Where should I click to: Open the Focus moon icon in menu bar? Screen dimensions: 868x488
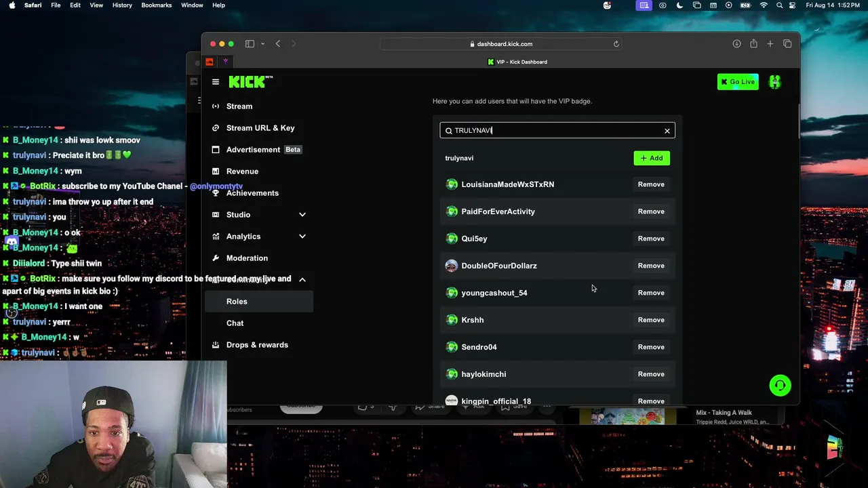[679, 5]
